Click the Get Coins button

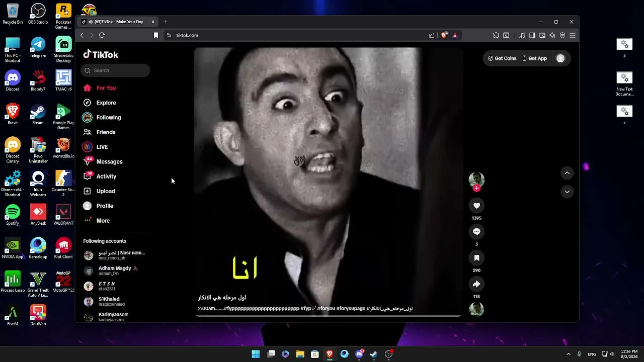pos(502,58)
